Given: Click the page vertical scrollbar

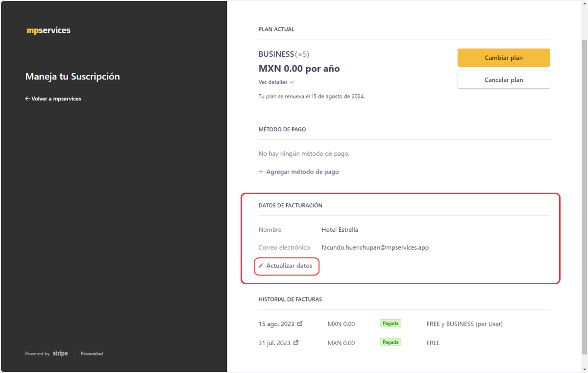Looking at the screenshot, I should coord(584,196).
